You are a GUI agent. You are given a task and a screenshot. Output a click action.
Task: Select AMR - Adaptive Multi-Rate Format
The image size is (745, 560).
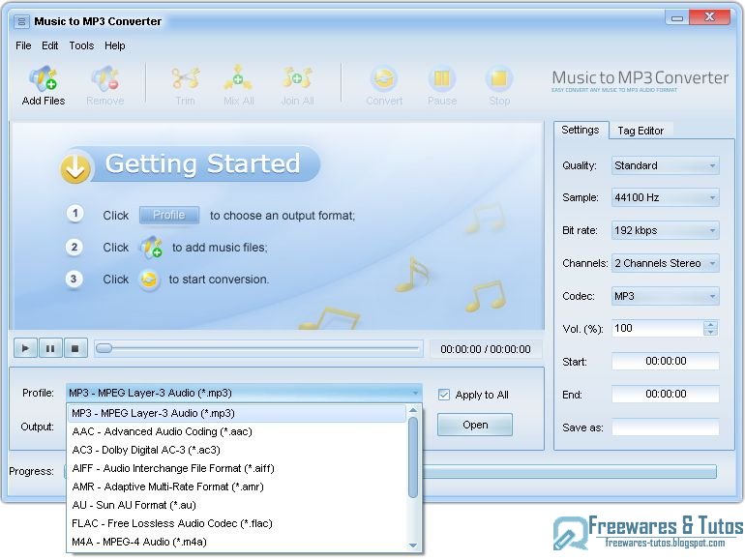pyautogui.click(x=237, y=486)
